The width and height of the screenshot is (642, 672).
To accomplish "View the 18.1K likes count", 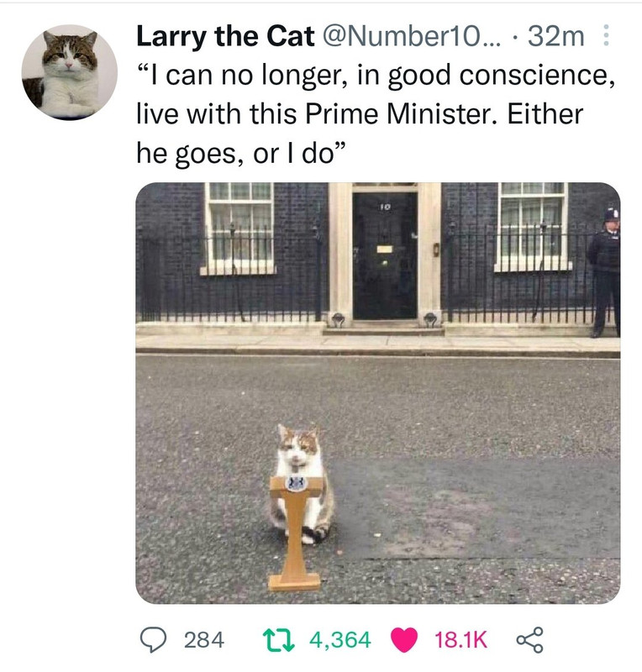I will click(461, 640).
